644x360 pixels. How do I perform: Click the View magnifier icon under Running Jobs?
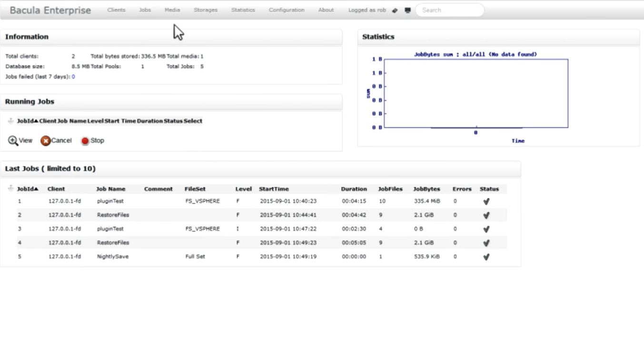(13, 141)
